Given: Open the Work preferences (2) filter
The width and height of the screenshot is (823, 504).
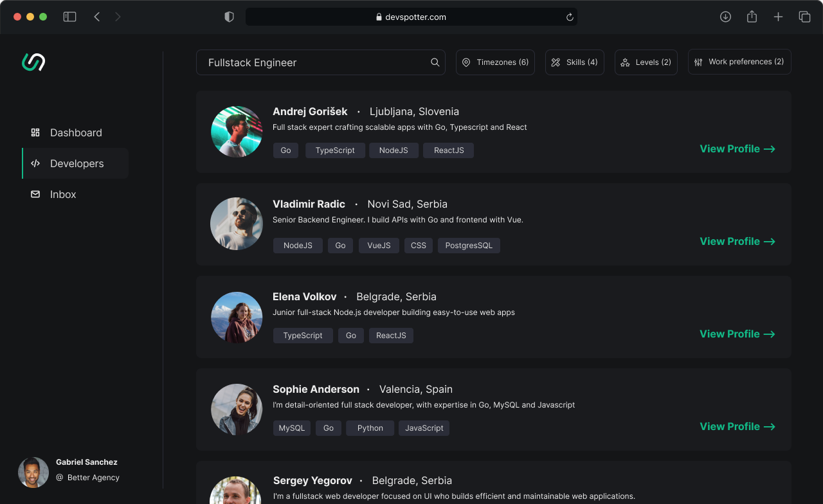Looking at the screenshot, I should [739, 62].
